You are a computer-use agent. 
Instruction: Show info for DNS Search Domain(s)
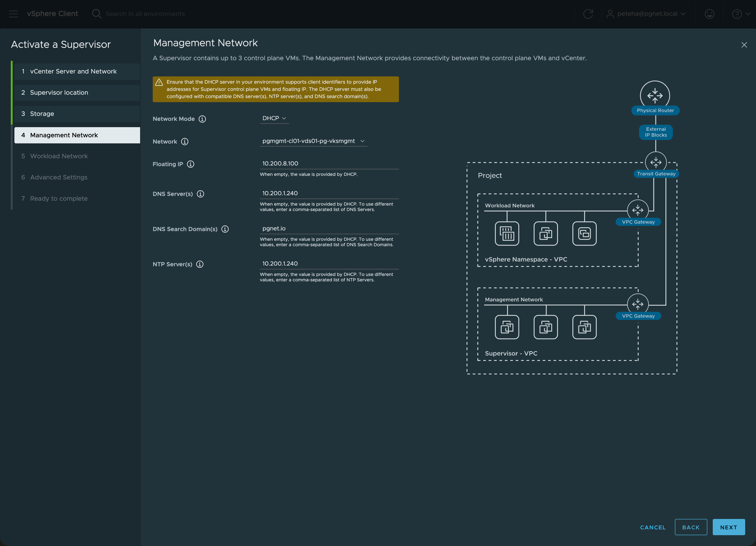225,229
